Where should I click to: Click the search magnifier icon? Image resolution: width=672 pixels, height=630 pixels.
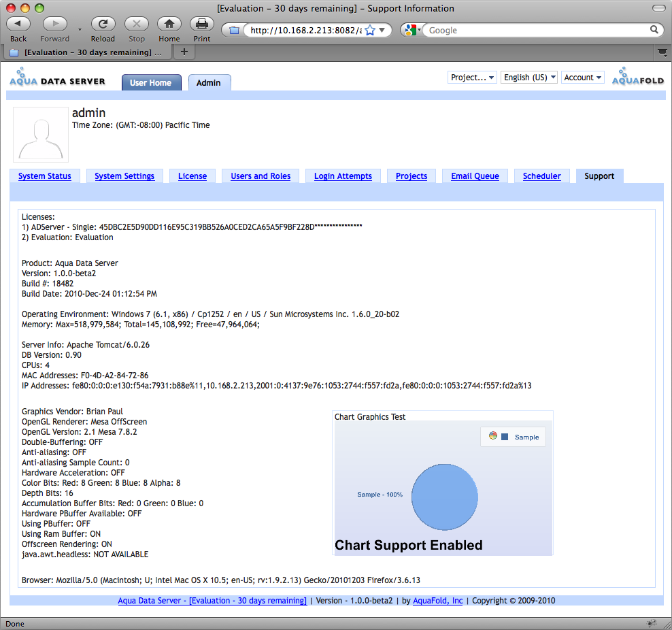point(654,29)
